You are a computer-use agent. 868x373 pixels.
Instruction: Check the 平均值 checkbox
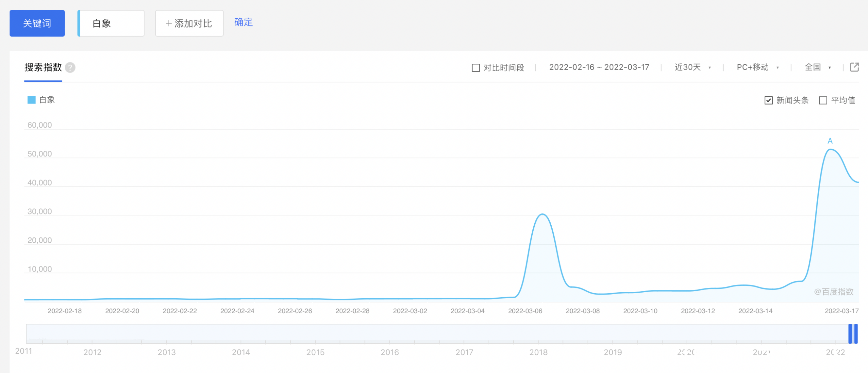pyautogui.click(x=823, y=100)
